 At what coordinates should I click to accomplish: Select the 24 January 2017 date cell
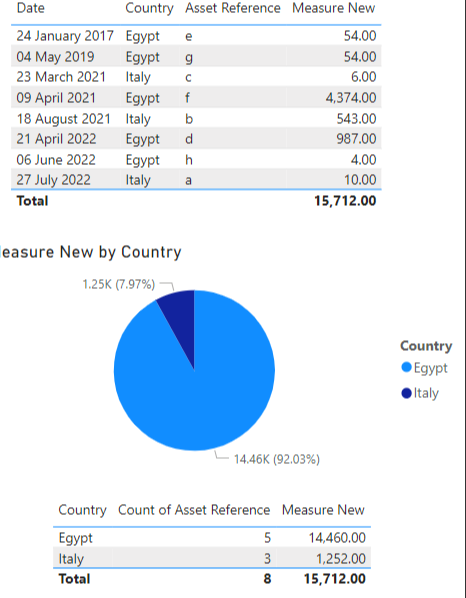tap(65, 36)
